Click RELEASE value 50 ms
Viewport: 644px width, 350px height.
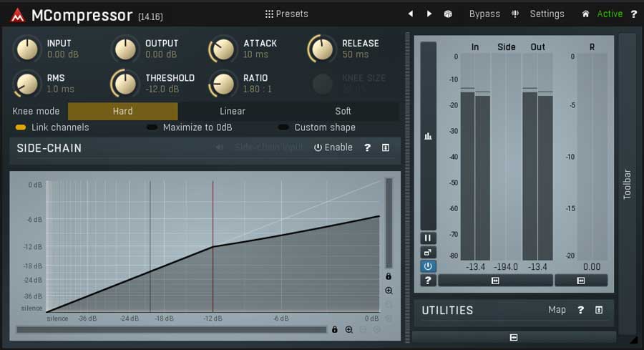356,54
